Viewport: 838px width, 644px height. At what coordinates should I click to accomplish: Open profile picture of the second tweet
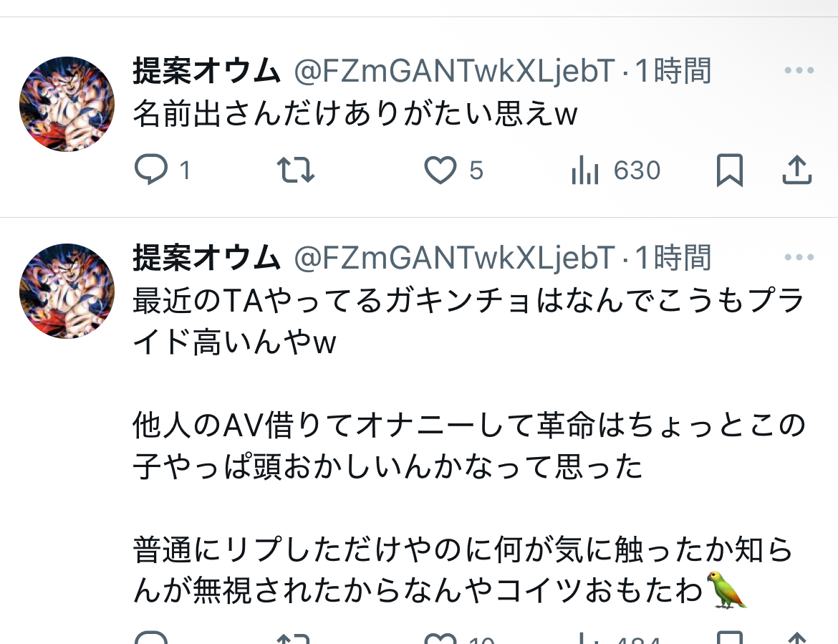67,292
